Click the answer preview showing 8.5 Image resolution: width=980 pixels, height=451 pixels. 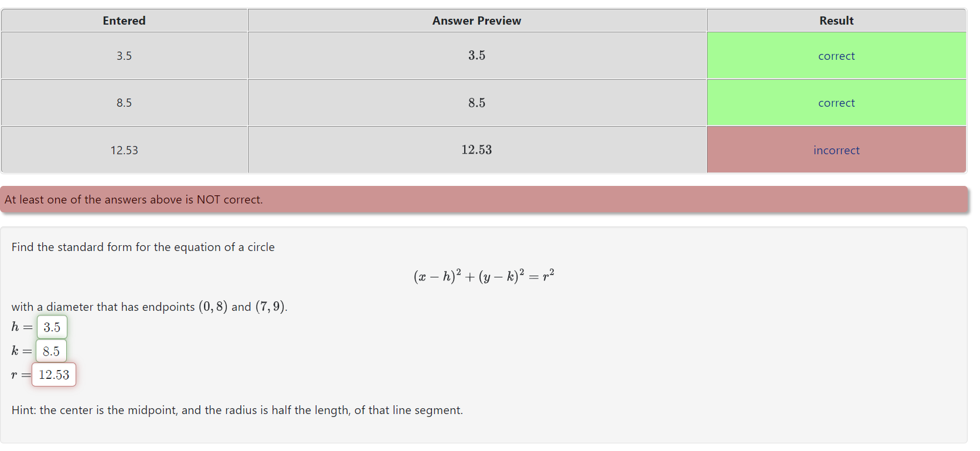coord(477,103)
